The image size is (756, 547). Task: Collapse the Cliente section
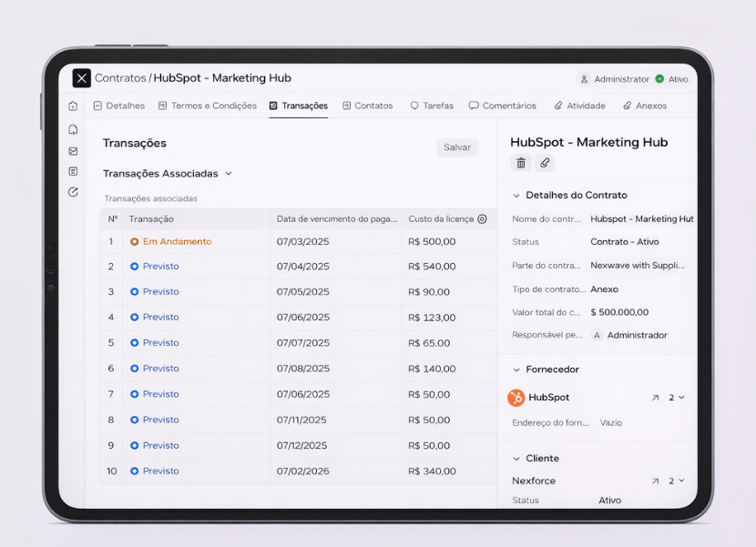(x=516, y=459)
